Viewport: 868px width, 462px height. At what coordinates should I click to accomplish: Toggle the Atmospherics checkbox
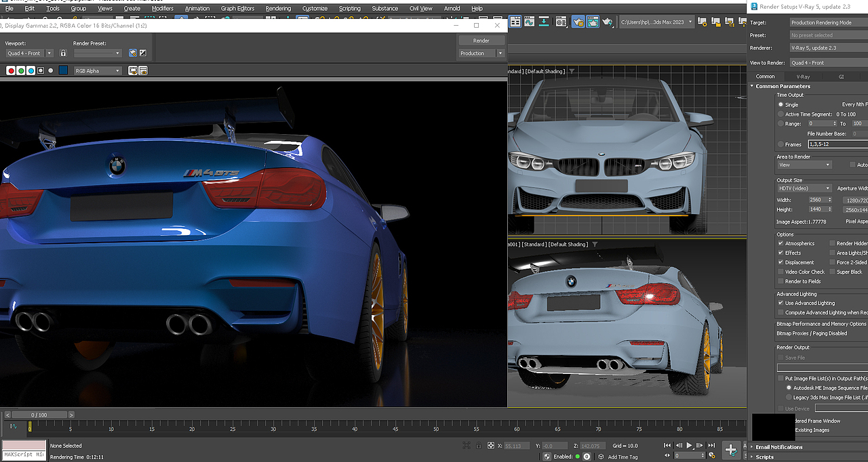[x=781, y=243]
